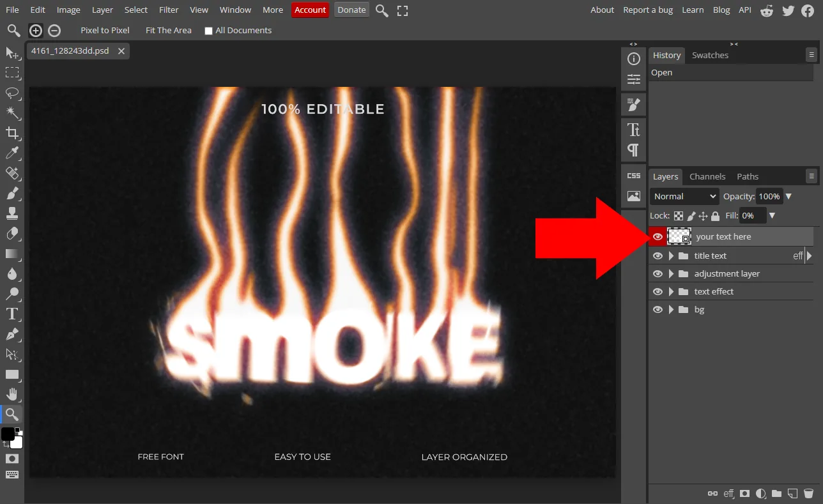Select the Type tool in toolbar
823x504 pixels.
click(x=12, y=314)
